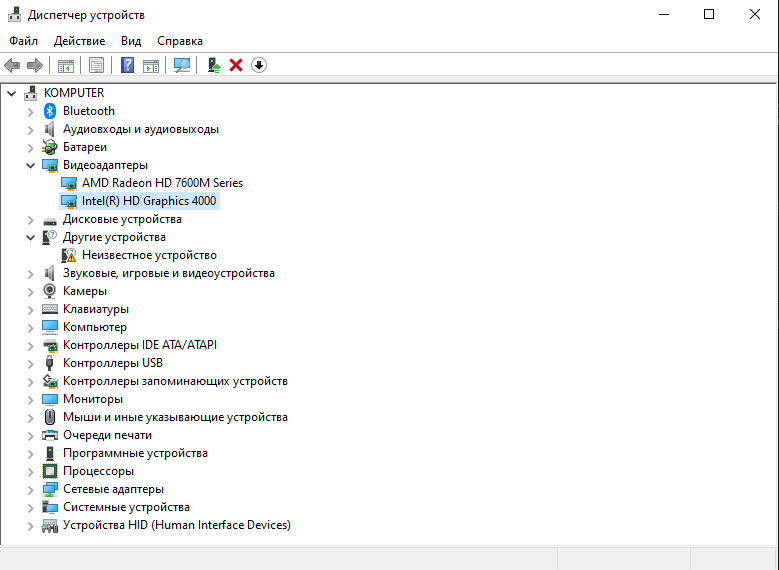Click the Forward arrow in toolbar

point(35,65)
